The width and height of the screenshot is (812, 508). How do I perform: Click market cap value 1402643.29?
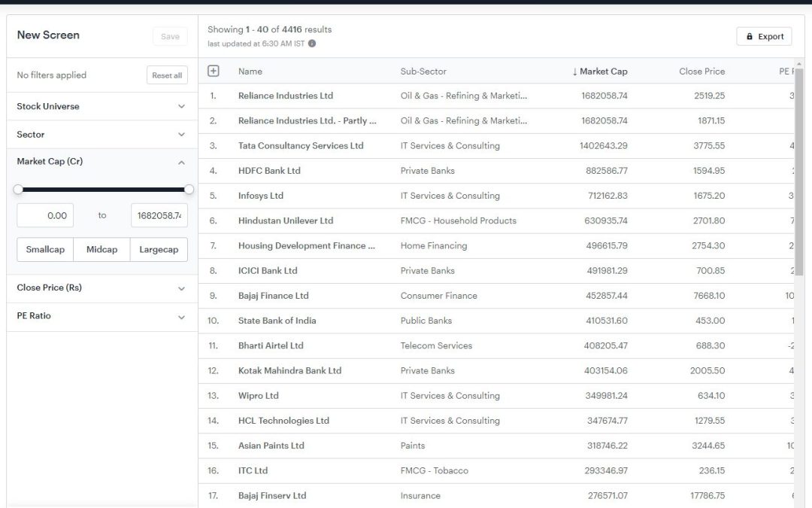pos(603,146)
